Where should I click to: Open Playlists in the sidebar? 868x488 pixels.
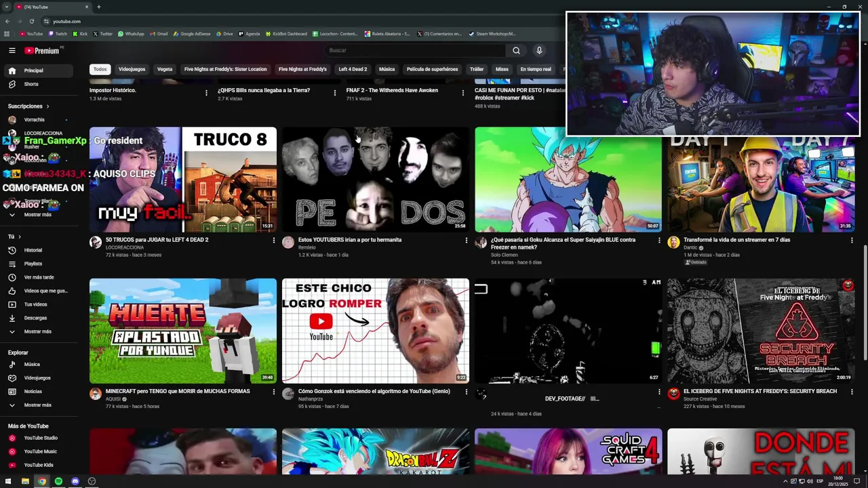coord(33,264)
